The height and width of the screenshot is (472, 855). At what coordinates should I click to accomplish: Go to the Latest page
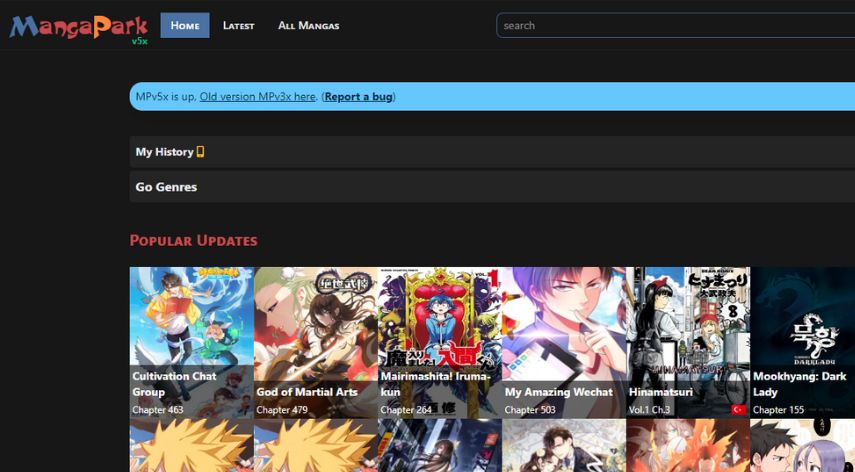click(x=238, y=26)
